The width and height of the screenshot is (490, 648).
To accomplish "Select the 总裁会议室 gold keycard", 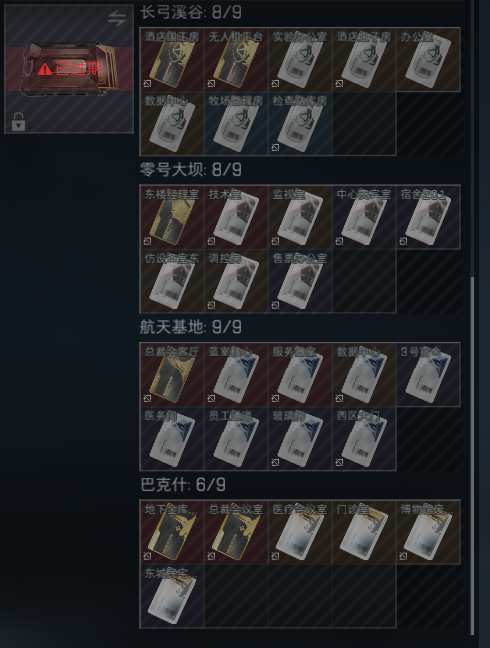I will tap(236, 532).
